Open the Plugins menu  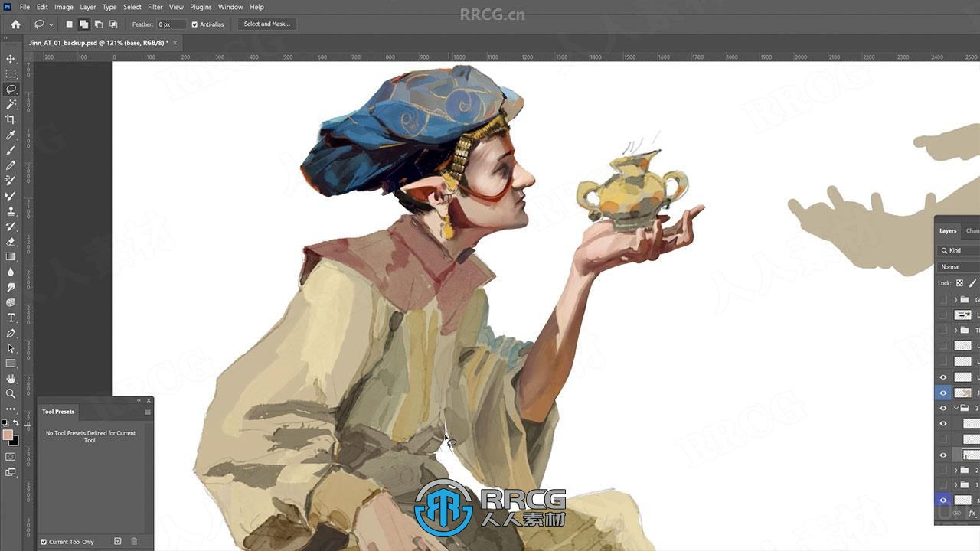point(201,7)
